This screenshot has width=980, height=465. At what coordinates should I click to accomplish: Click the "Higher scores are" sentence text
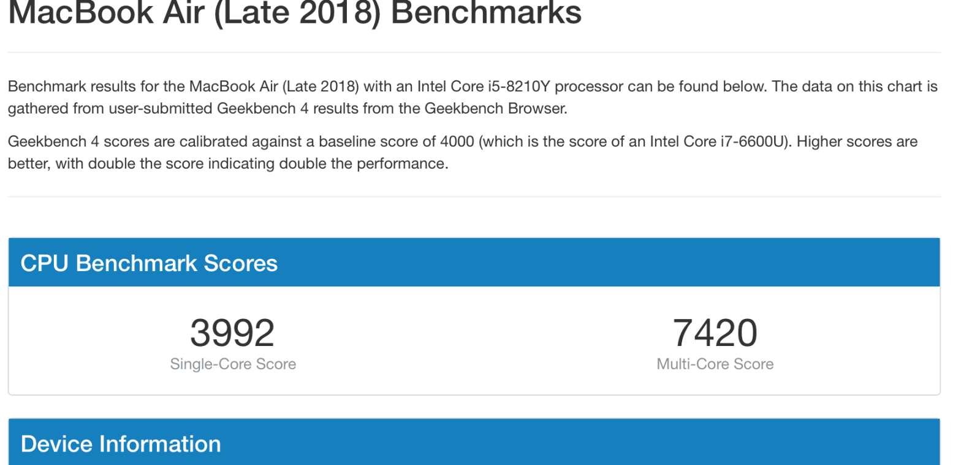pyautogui.click(x=857, y=142)
